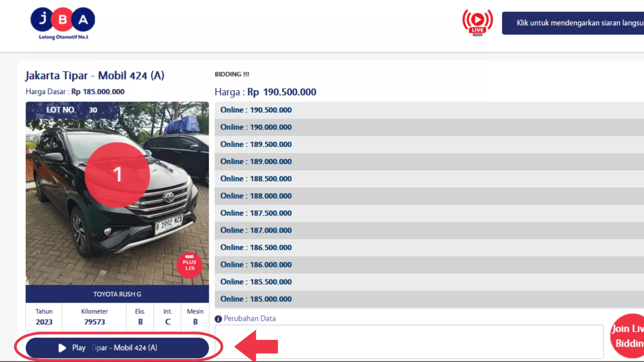The height and width of the screenshot is (362, 644).
Task: Click the live broadcast listen button
Action: [573, 23]
